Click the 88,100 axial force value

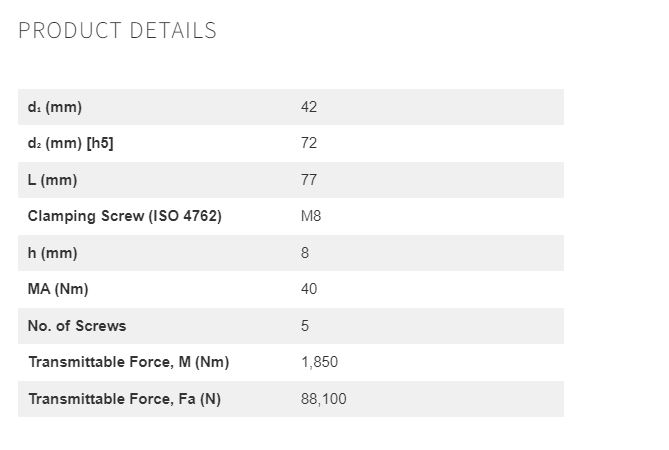coord(323,399)
